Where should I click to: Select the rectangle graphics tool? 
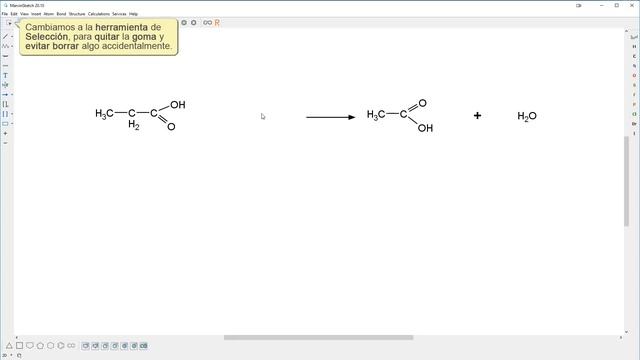(x=5, y=124)
